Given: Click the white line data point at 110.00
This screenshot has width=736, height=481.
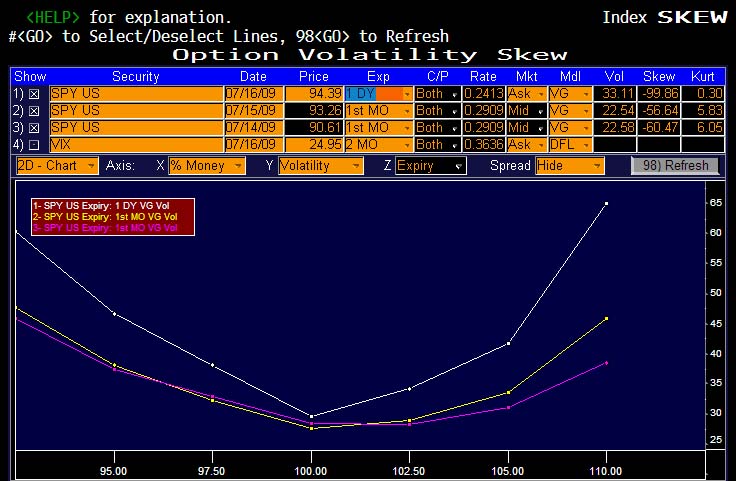Looking at the screenshot, I should [x=606, y=204].
